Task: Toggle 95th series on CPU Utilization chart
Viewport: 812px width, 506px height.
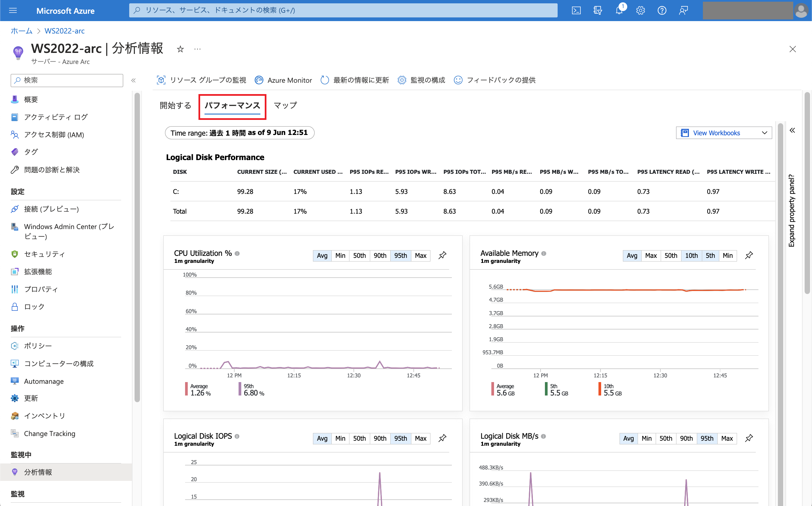Action: pyautogui.click(x=401, y=256)
